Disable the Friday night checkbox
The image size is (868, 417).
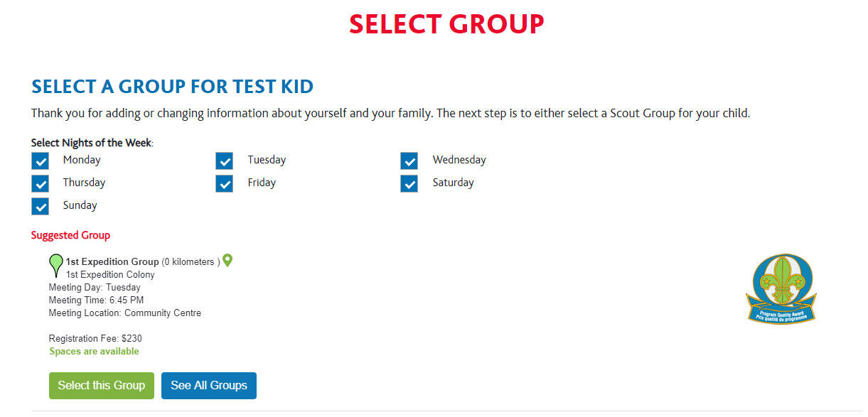[x=225, y=184]
